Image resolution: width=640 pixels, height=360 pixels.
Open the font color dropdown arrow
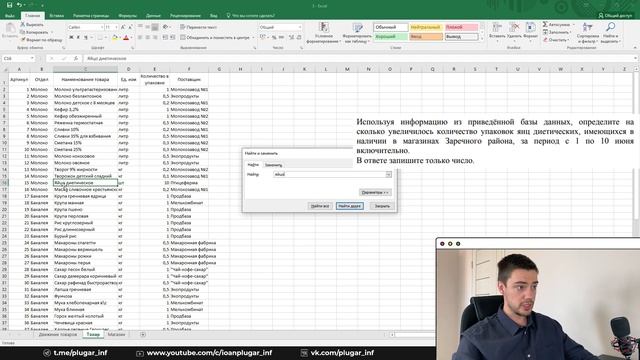(x=131, y=38)
